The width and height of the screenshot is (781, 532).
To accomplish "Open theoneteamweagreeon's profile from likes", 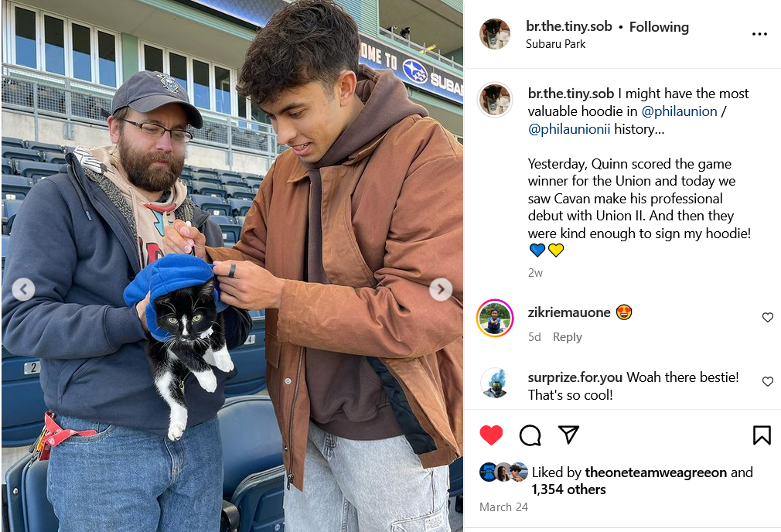I will pyautogui.click(x=657, y=472).
